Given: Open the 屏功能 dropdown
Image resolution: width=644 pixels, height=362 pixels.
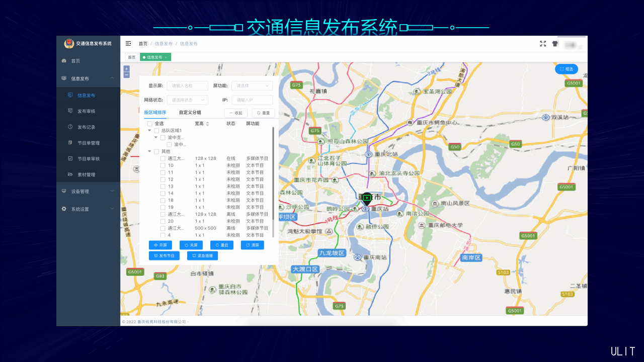Looking at the screenshot, I should point(252,86).
